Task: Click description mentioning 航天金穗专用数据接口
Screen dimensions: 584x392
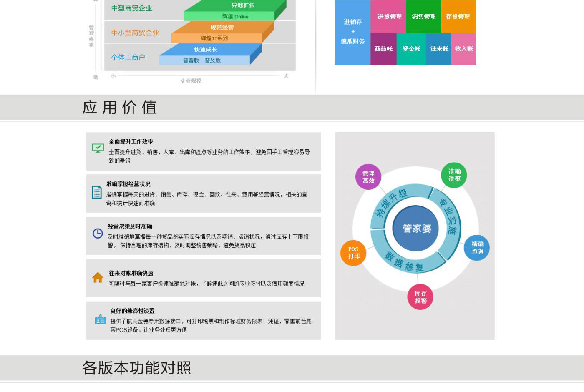Action: [x=211, y=326]
